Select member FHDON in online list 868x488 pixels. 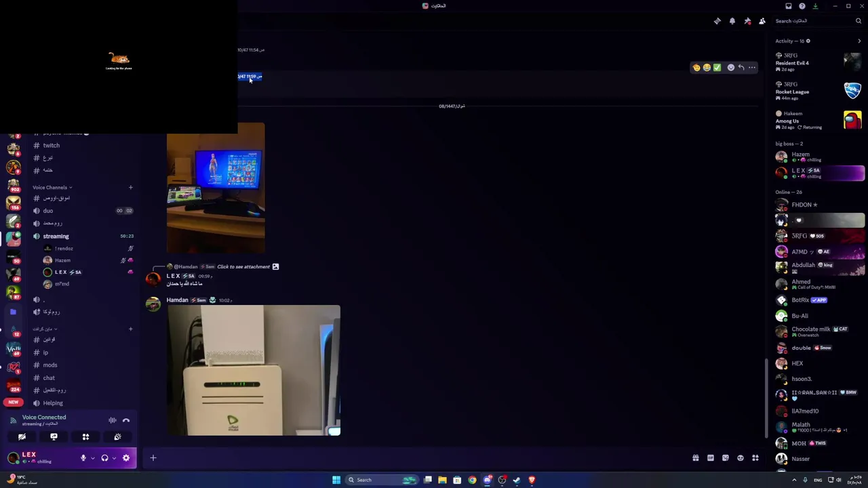point(819,205)
